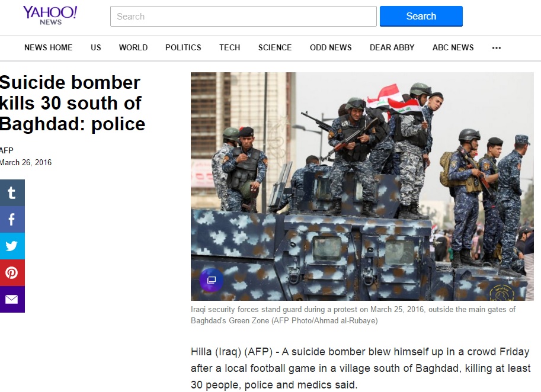Go to the Science section
541x392 pixels.
[x=275, y=47]
